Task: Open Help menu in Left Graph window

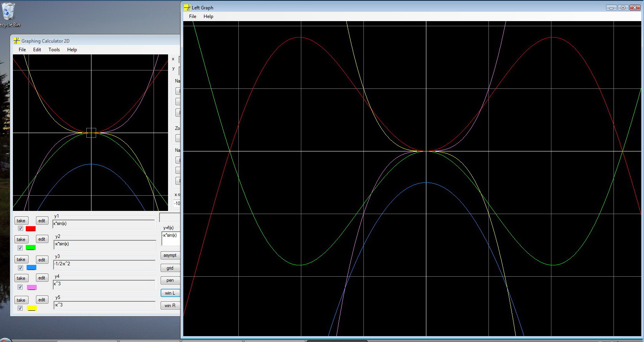Action: click(x=208, y=16)
